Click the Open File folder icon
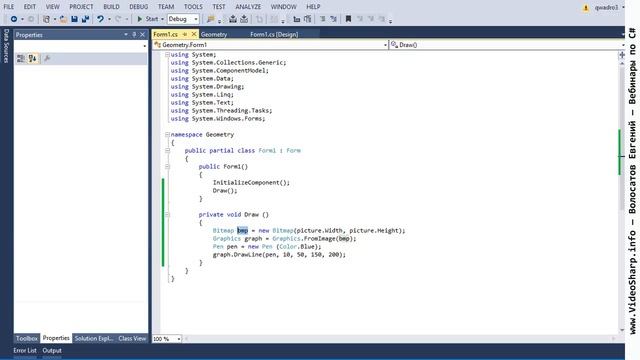 tap(63, 19)
